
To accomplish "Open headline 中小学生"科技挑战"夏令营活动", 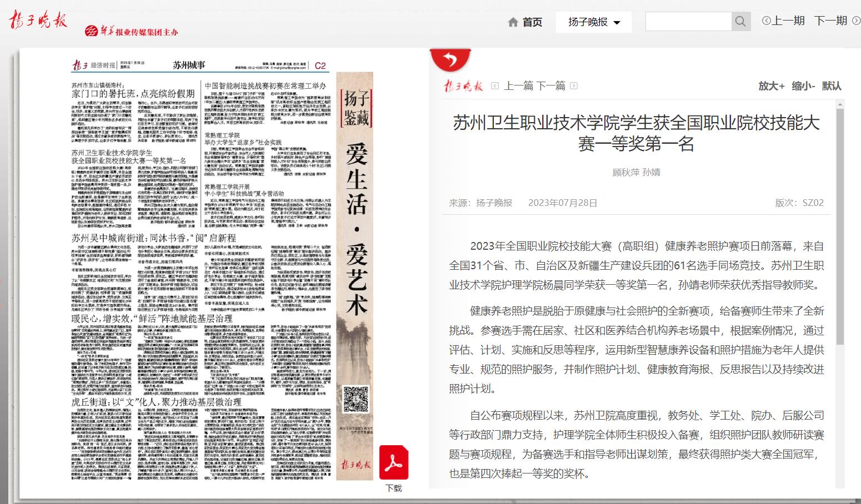I will 244,194.
